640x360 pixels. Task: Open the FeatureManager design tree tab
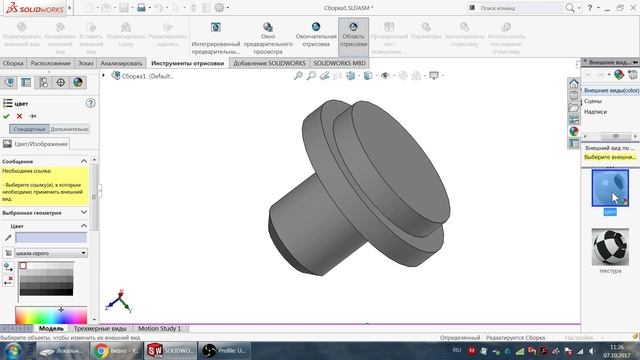pyautogui.click(x=9, y=82)
